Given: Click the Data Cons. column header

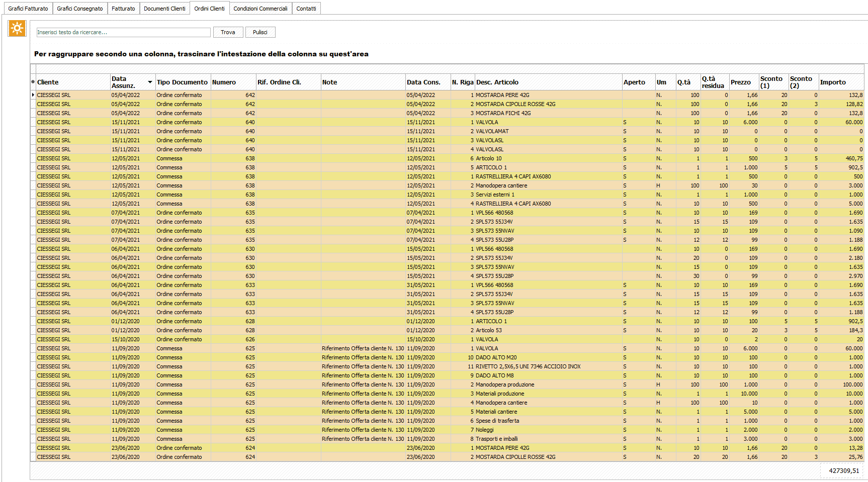Looking at the screenshot, I should [428, 82].
